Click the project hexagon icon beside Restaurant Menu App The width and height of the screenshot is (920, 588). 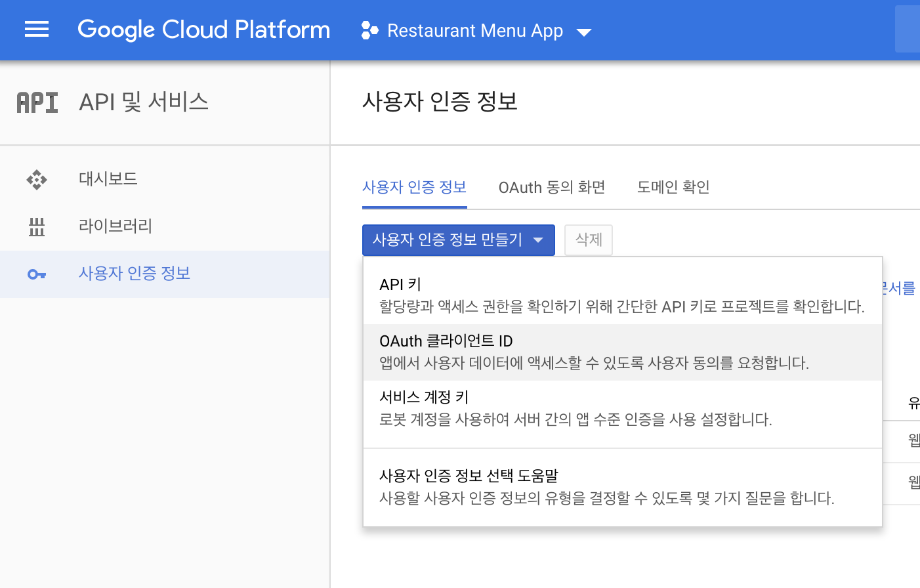369,30
